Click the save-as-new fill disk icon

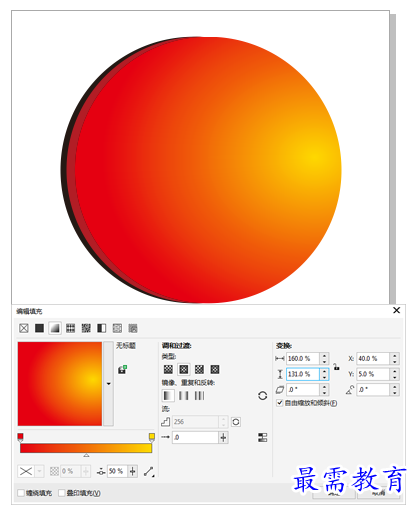pyautogui.click(x=122, y=369)
